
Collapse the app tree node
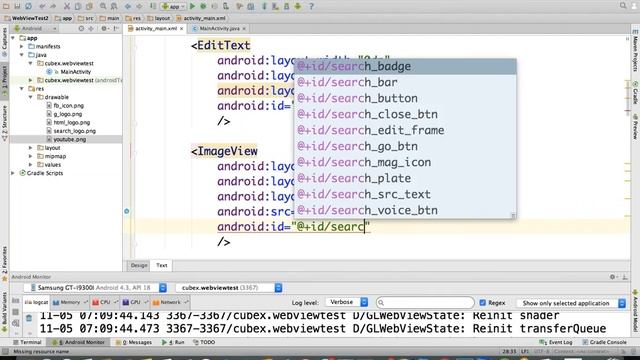pos(13,38)
